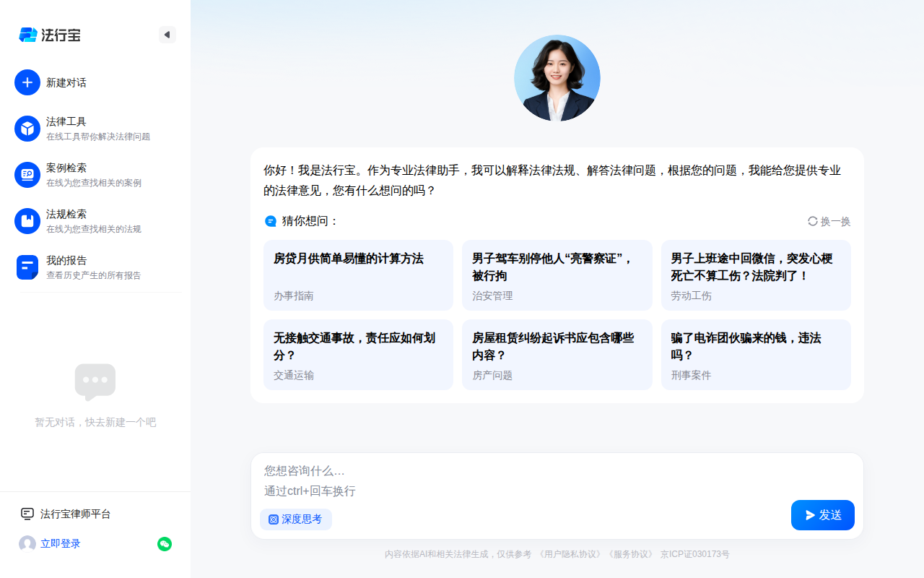Open the 房屋租赁纠纷起诉书 suggestion card
Image resolution: width=924 pixels, height=578 pixels.
557,355
